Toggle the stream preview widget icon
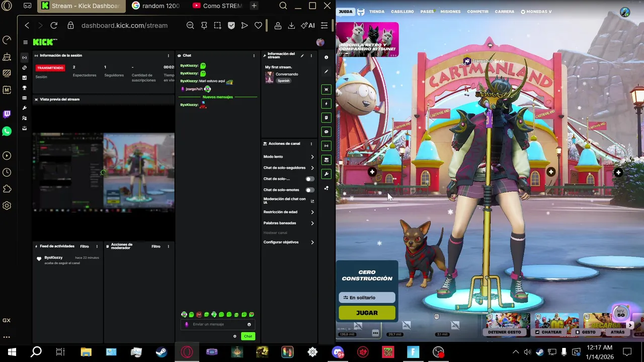Viewport: 644px width, 362px height. pos(326,89)
